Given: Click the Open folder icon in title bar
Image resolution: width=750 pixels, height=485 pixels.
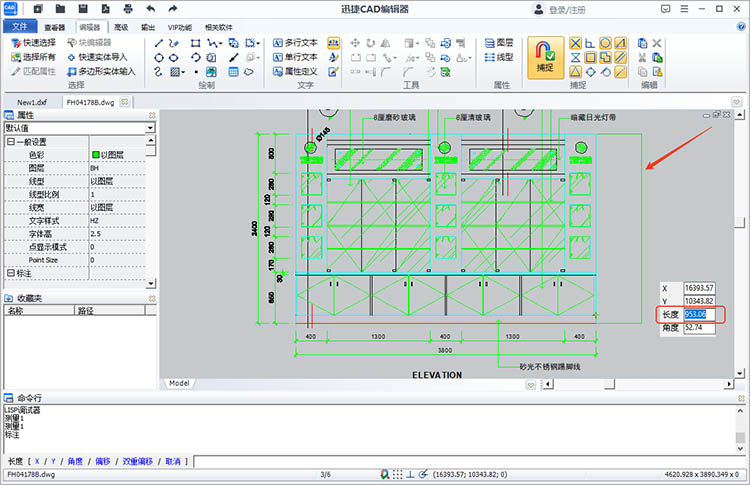Looking at the screenshot, I should click(60, 9).
